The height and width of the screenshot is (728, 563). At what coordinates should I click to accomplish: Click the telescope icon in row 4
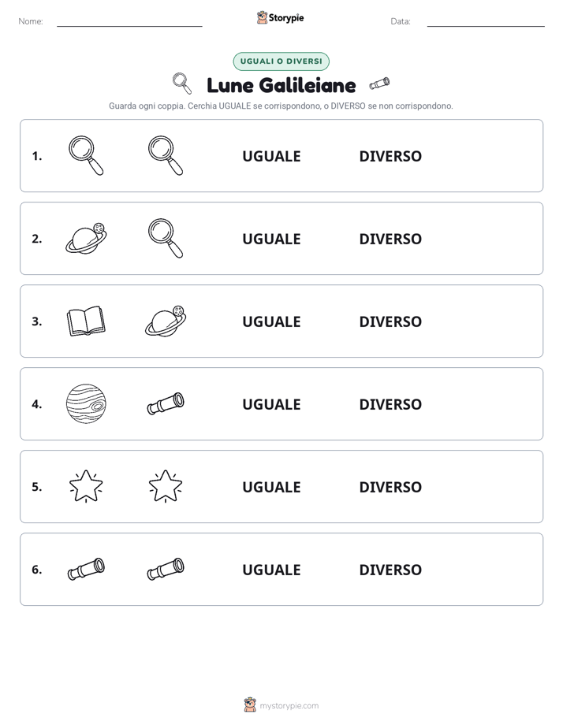tap(166, 403)
